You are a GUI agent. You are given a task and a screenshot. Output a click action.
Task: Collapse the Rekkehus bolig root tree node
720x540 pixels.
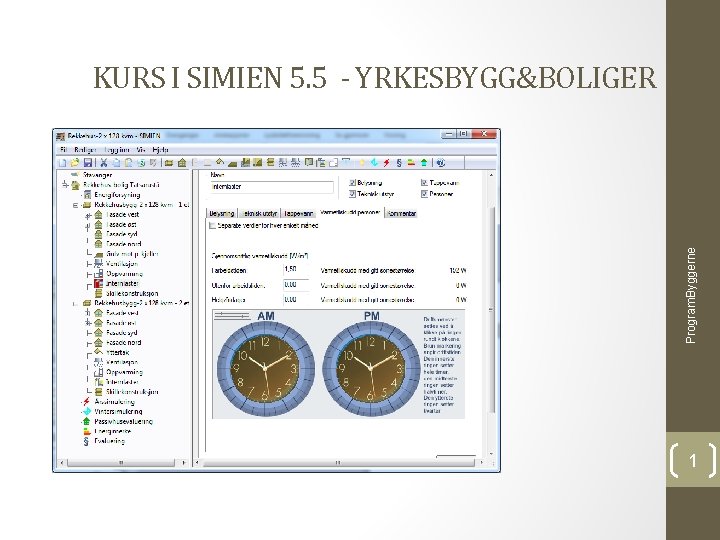[x=65, y=185]
